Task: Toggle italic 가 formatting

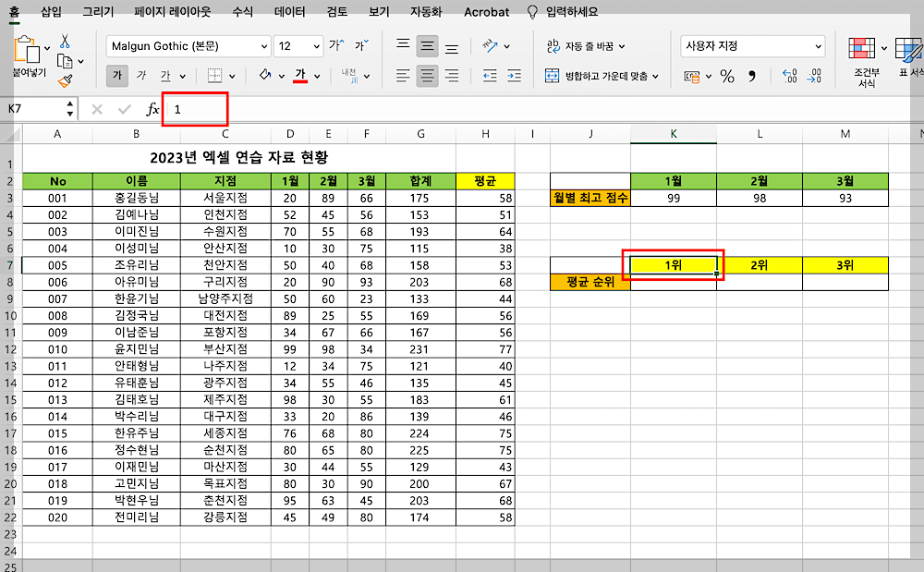Action: point(141,76)
